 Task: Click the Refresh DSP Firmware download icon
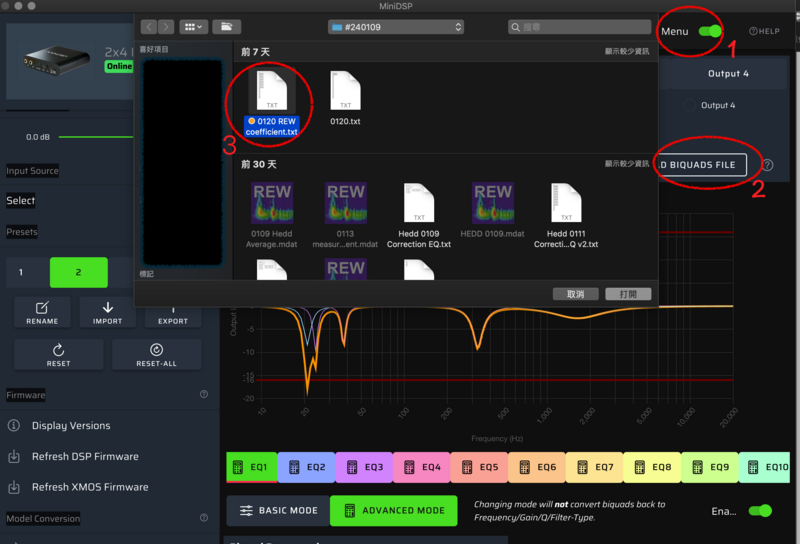(14, 457)
